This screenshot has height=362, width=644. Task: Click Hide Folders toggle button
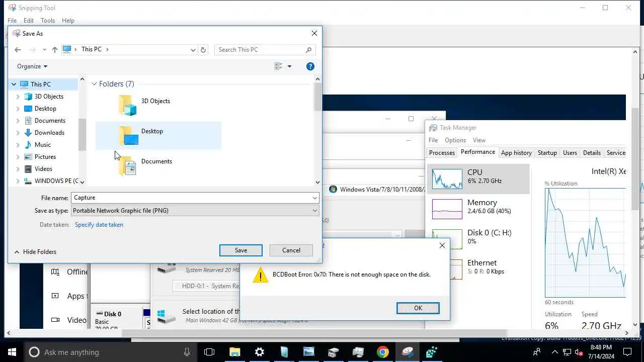(x=35, y=252)
